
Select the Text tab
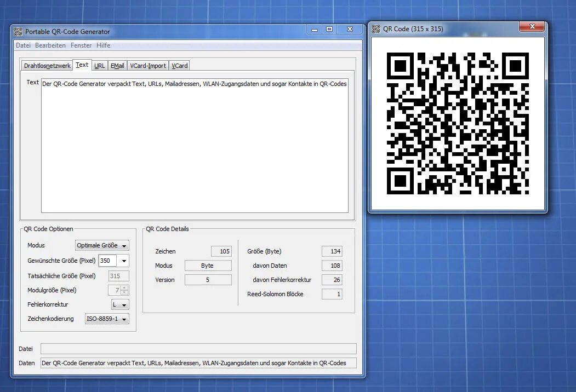pos(82,65)
